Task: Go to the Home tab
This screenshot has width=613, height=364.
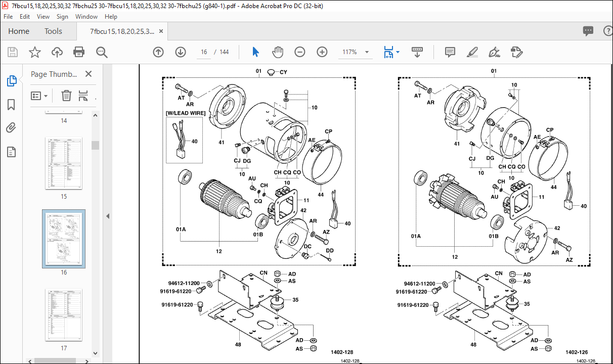Action: click(19, 31)
